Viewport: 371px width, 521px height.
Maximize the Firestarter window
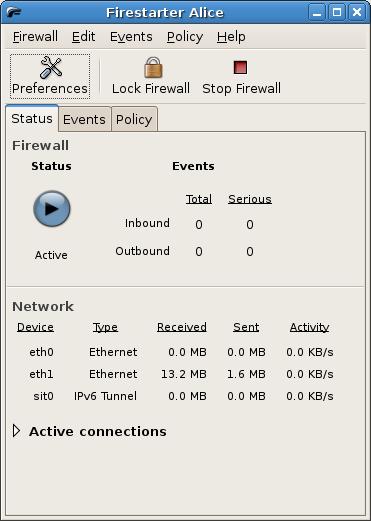click(x=337, y=12)
